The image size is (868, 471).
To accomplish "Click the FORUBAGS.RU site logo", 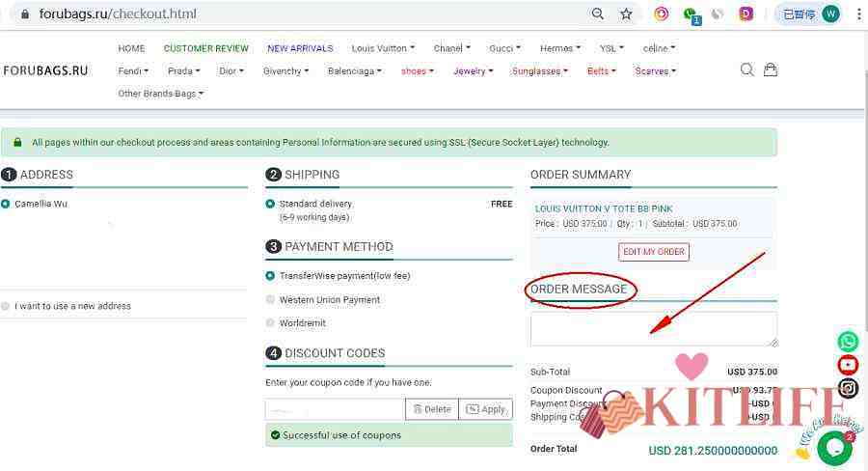I will pos(45,70).
